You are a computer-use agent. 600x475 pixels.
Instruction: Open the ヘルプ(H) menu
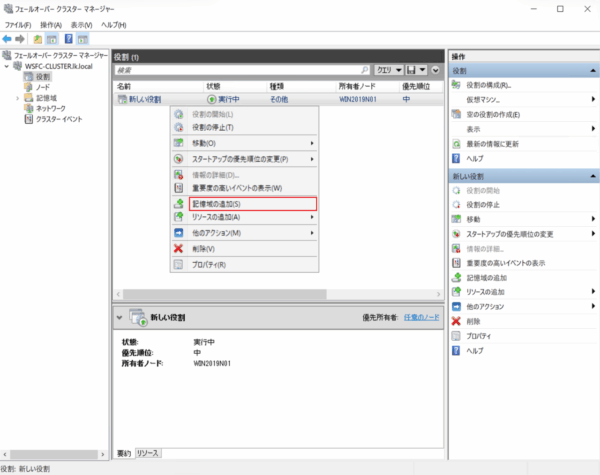[x=114, y=25]
